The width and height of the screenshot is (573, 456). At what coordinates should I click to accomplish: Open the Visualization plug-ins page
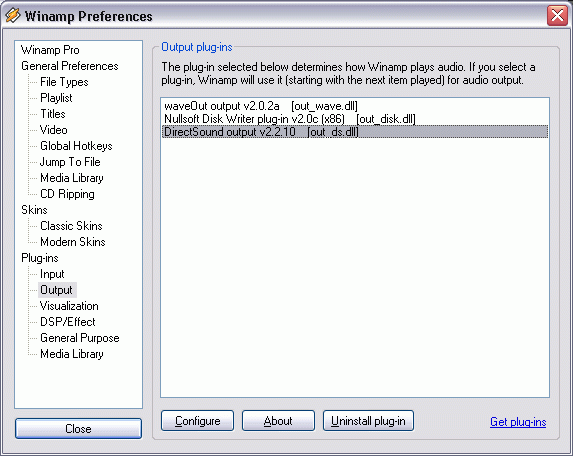tap(69, 306)
